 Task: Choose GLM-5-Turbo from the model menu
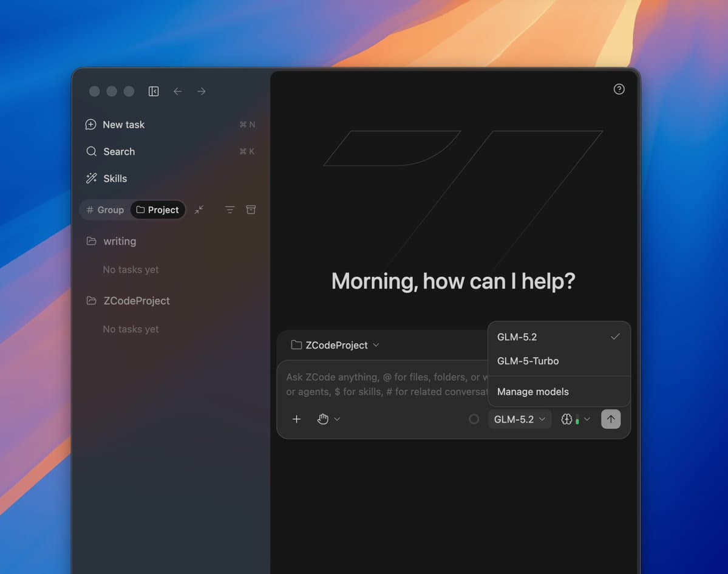(559, 361)
